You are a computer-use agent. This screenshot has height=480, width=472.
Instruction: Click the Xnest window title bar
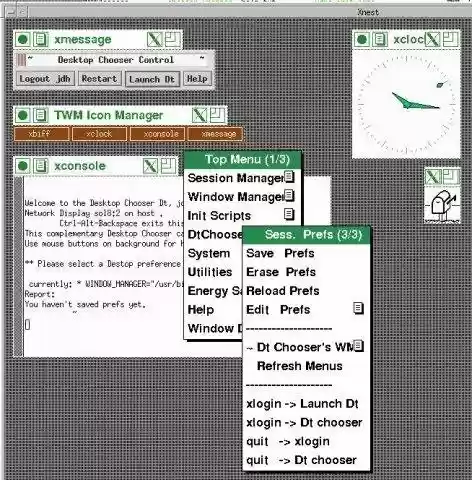click(250, 12)
